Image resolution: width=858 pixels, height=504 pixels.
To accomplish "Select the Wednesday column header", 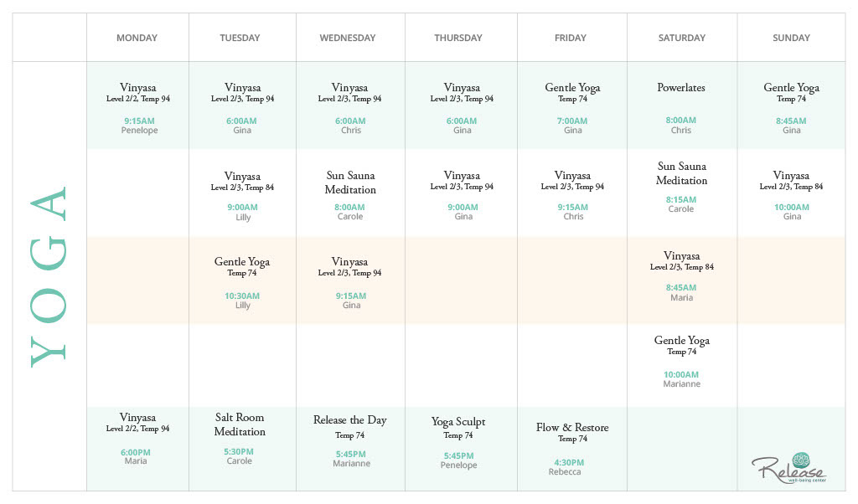I will pos(348,38).
